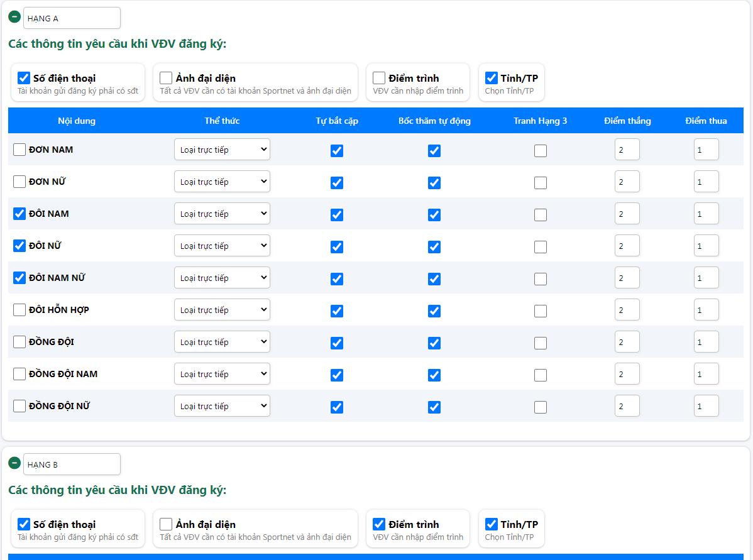Enable Ảnh đại diện in HẠNG A
Screen dimensions: 753x560
166,78
